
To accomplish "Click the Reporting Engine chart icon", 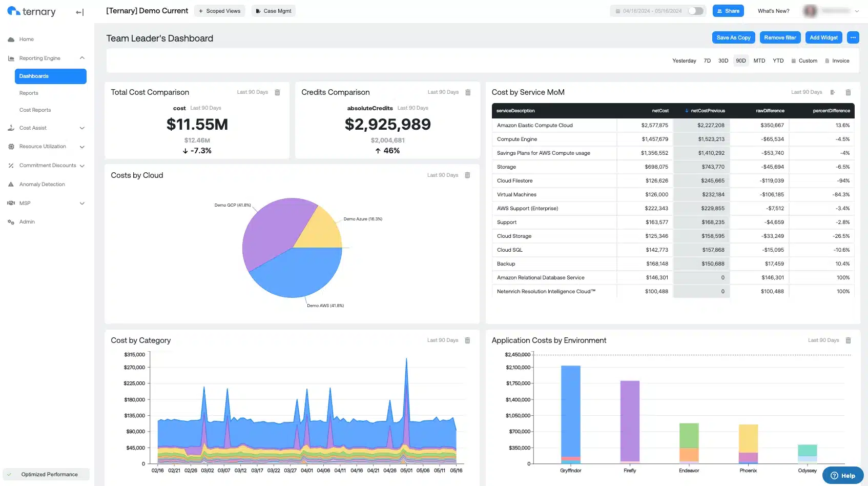I will [11, 58].
